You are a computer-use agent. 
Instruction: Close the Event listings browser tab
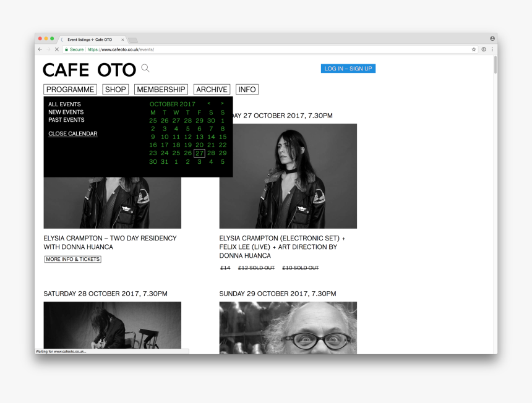pyautogui.click(x=122, y=40)
